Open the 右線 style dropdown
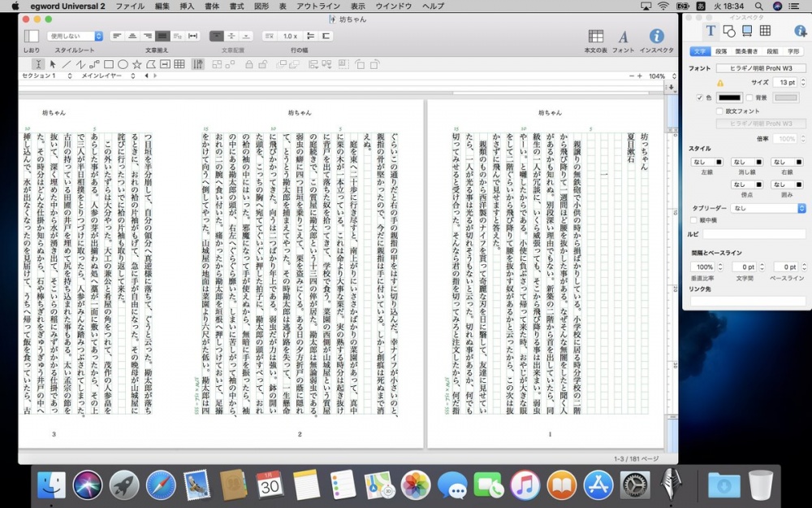This screenshot has width=812, height=508. (787, 163)
